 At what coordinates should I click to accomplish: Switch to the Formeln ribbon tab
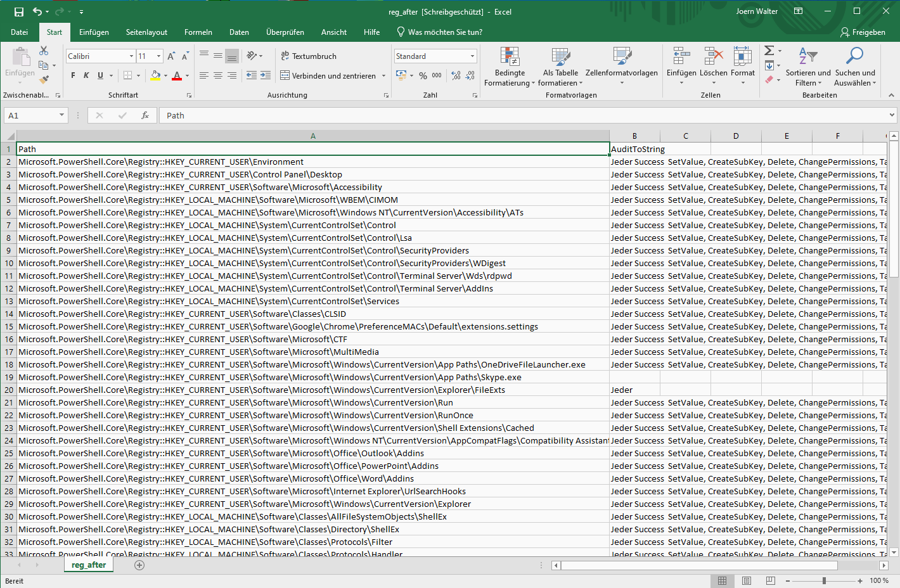tap(198, 32)
